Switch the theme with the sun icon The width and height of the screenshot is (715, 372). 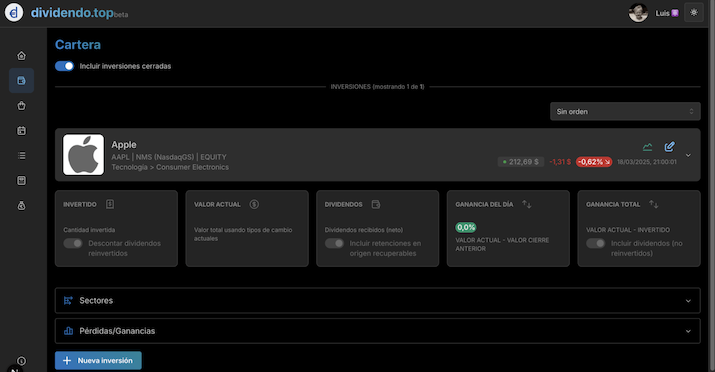[694, 13]
